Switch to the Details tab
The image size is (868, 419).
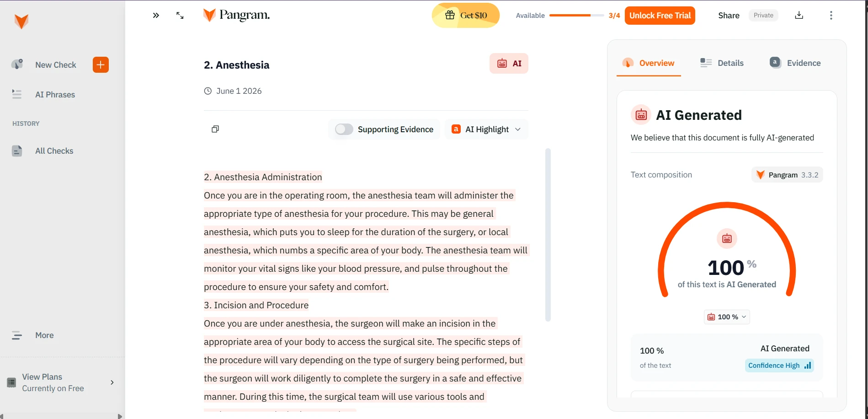tap(722, 63)
